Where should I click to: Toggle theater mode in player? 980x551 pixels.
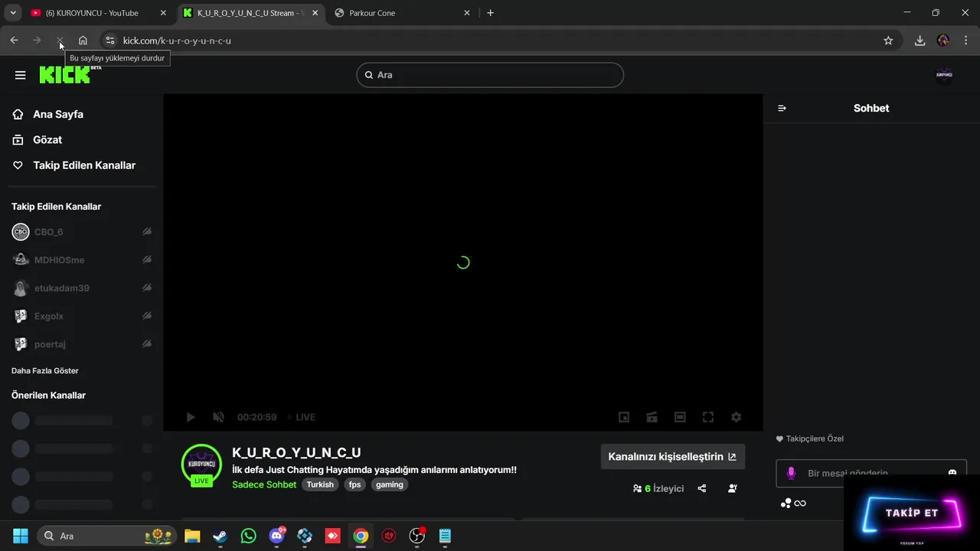point(680,417)
